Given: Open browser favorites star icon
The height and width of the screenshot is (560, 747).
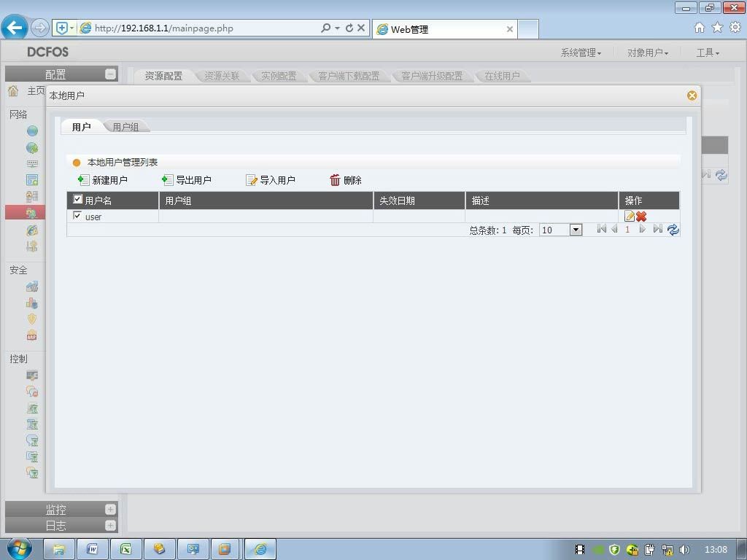Looking at the screenshot, I should point(717,28).
